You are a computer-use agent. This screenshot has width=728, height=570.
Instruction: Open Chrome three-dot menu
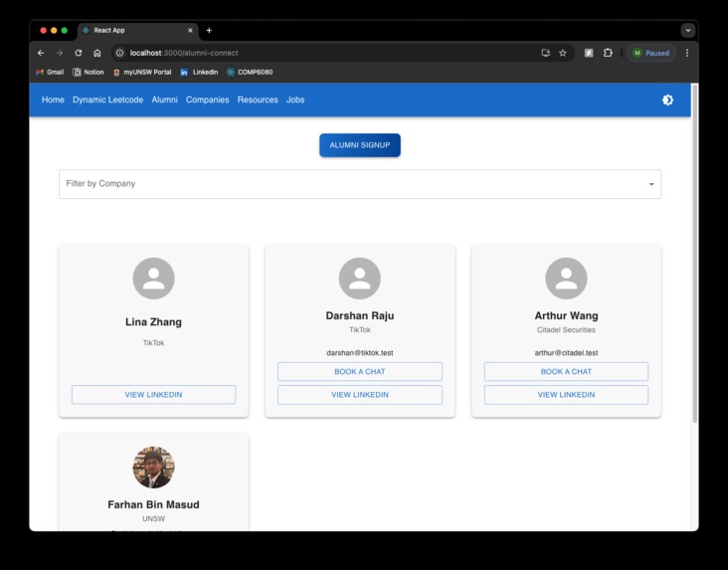[687, 53]
